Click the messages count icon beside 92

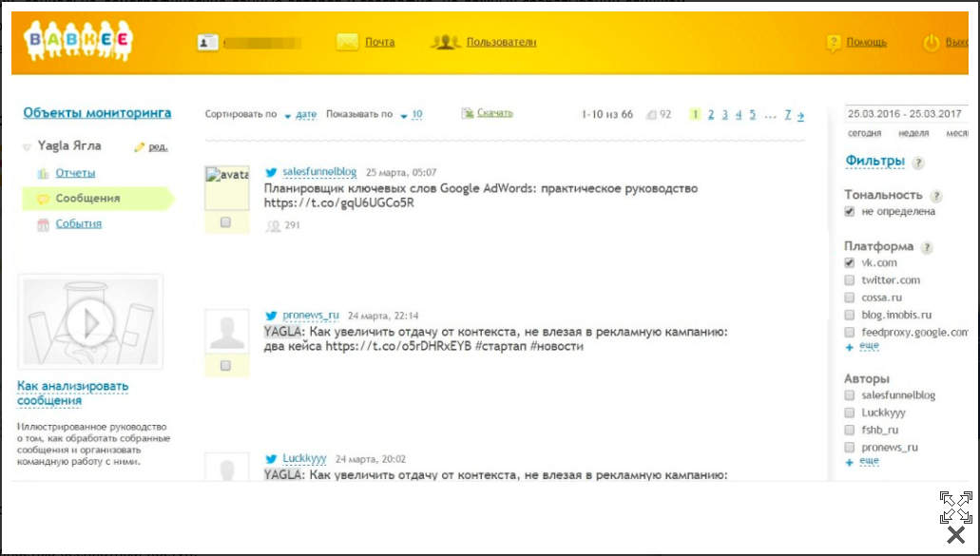651,115
